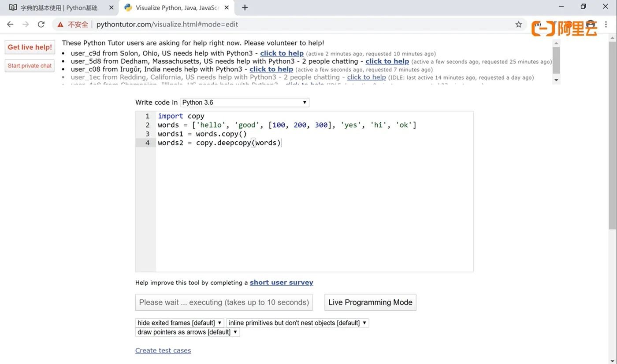Click 'These Python Tutor users are asking' text

coord(193,43)
